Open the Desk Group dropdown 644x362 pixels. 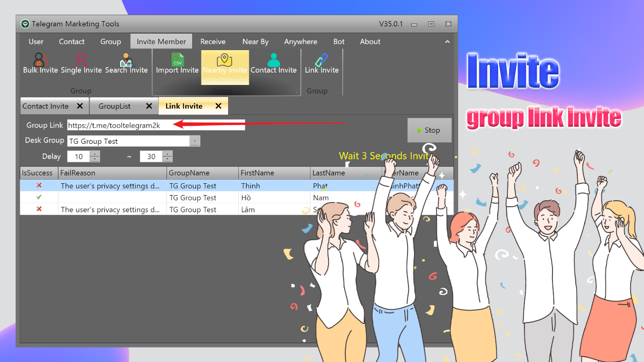click(195, 140)
